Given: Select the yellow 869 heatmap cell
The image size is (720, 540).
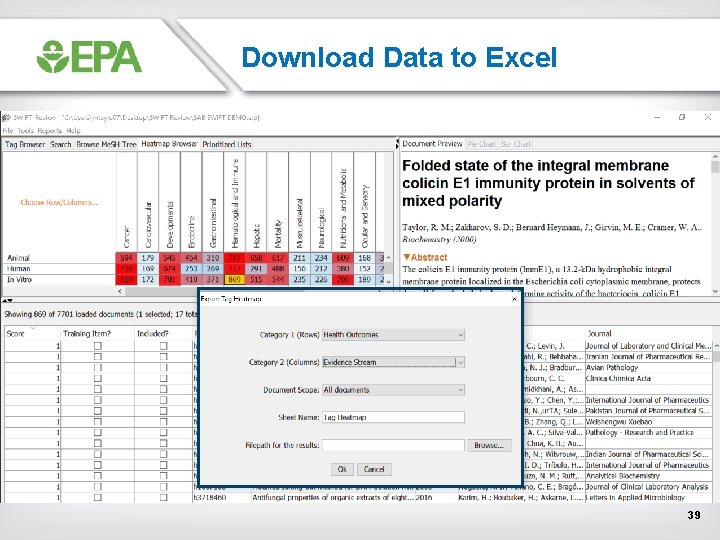Looking at the screenshot, I should pyautogui.click(x=234, y=279).
